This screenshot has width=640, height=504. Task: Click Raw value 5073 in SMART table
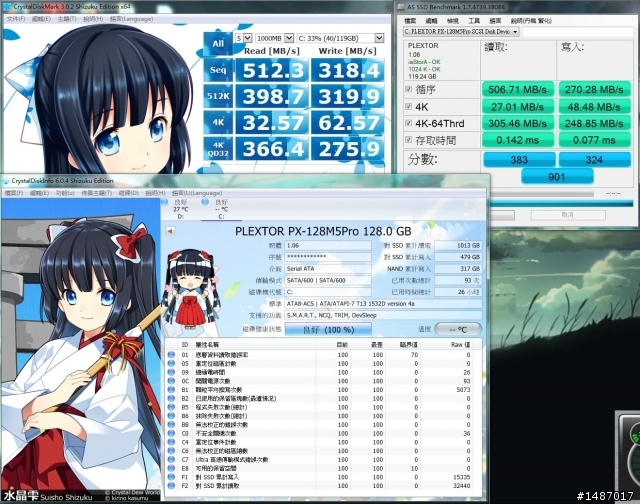(463, 390)
